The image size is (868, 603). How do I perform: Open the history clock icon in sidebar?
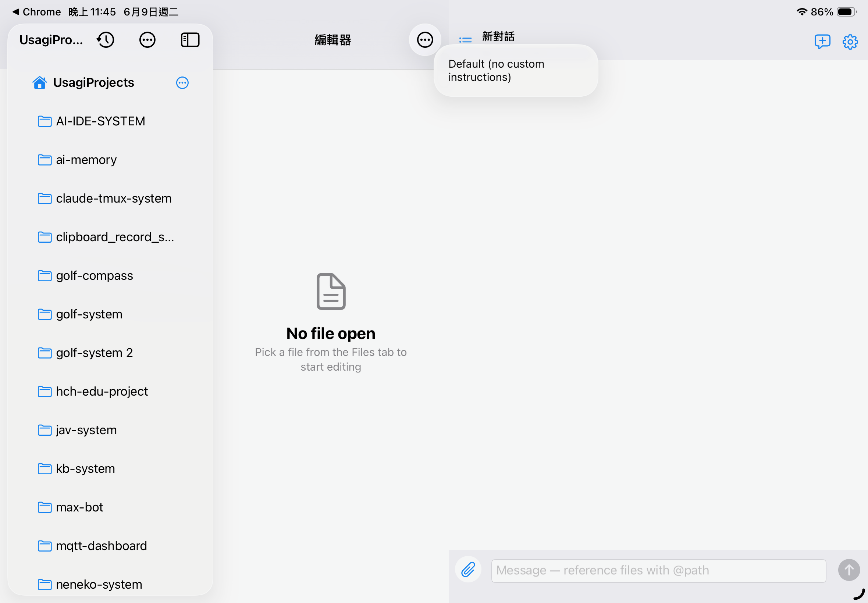pyautogui.click(x=106, y=40)
